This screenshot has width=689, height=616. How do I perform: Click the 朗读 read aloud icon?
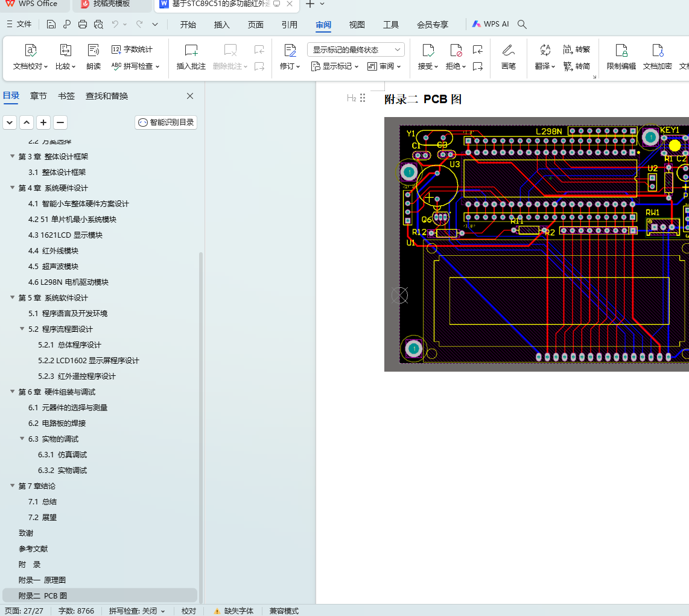click(94, 51)
